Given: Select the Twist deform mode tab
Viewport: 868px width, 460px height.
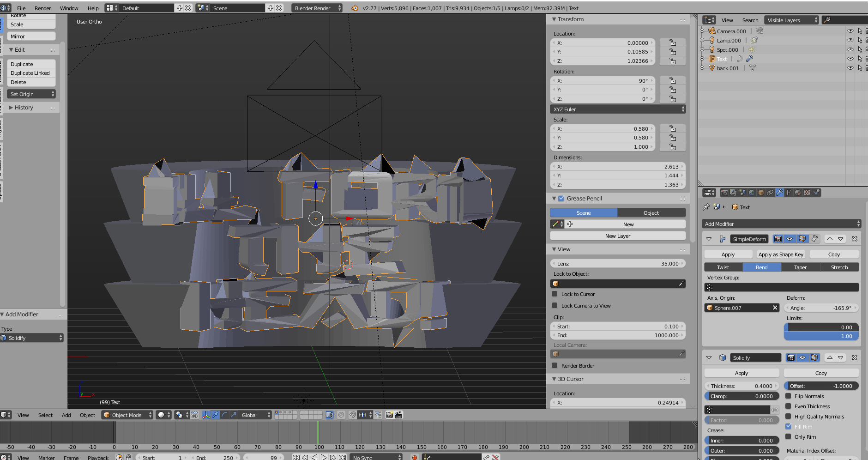Looking at the screenshot, I should click(723, 267).
